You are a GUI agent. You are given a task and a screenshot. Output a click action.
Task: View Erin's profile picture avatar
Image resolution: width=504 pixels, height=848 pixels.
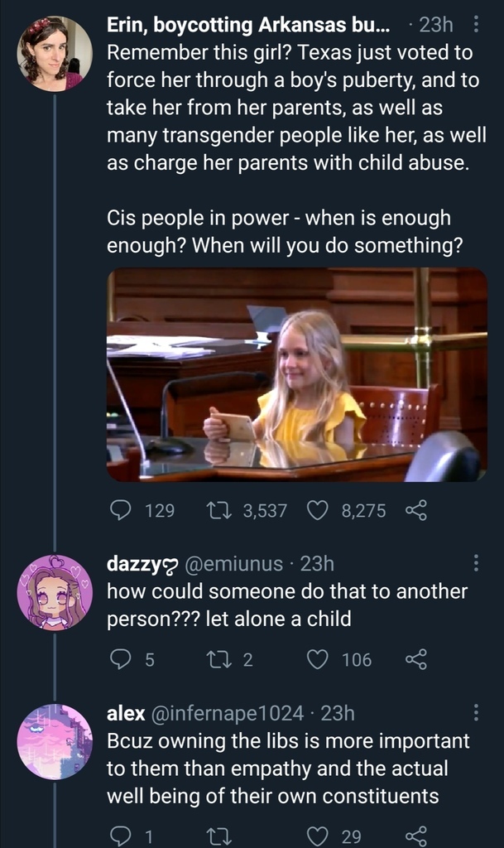[x=55, y=54]
